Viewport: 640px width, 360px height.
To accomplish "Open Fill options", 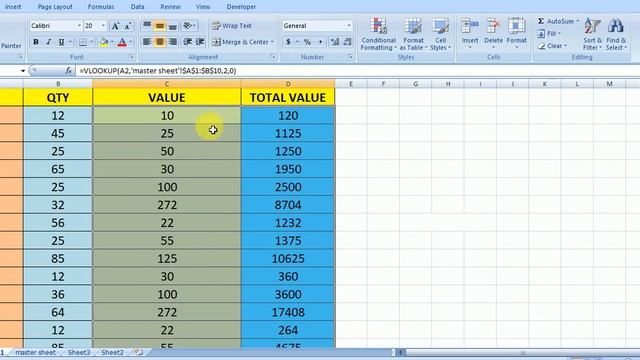I will (x=549, y=33).
